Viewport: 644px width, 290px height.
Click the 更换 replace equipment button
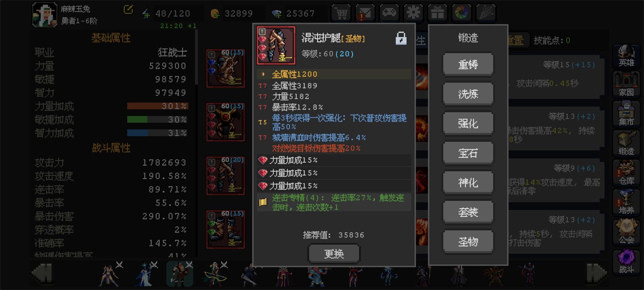click(334, 254)
